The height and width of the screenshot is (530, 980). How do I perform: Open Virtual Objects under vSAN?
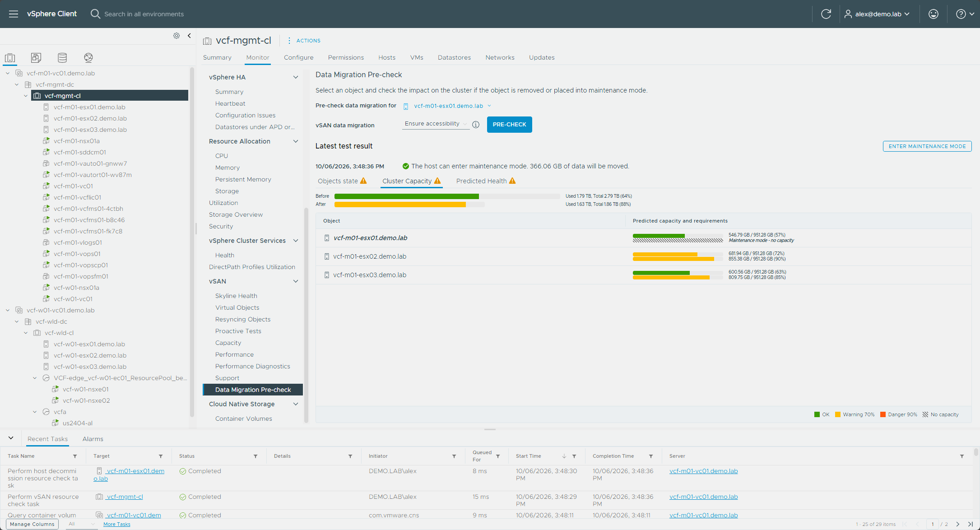[x=237, y=307]
